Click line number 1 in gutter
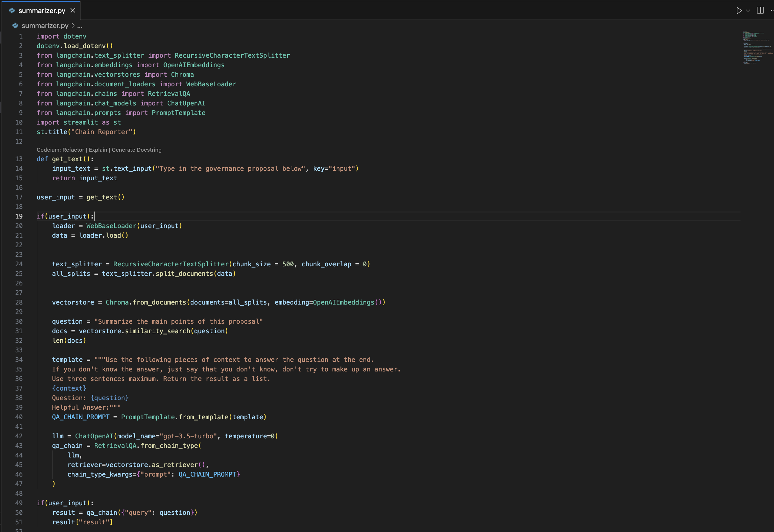 pos(21,36)
